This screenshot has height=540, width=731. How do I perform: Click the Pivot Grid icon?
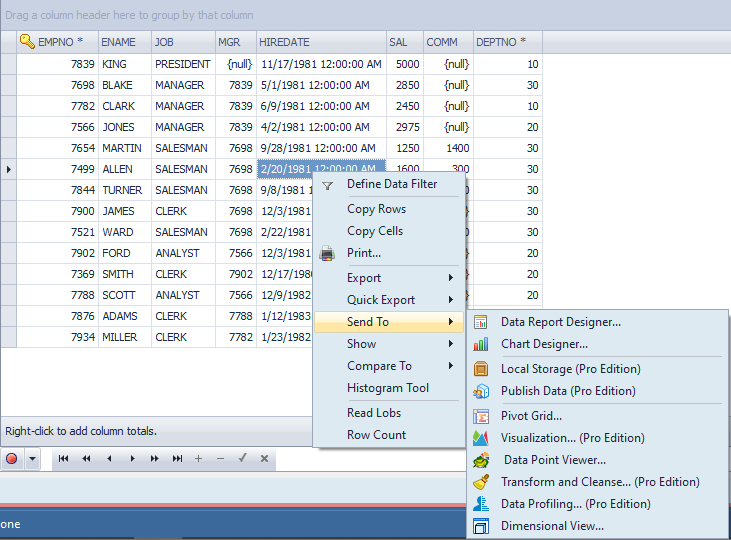point(481,416)
